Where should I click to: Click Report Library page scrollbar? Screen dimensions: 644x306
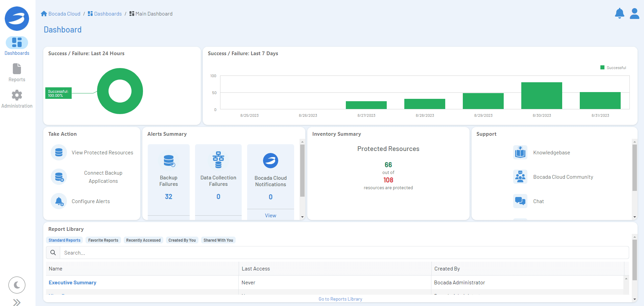pyautogui.click(x=635, y=260)
